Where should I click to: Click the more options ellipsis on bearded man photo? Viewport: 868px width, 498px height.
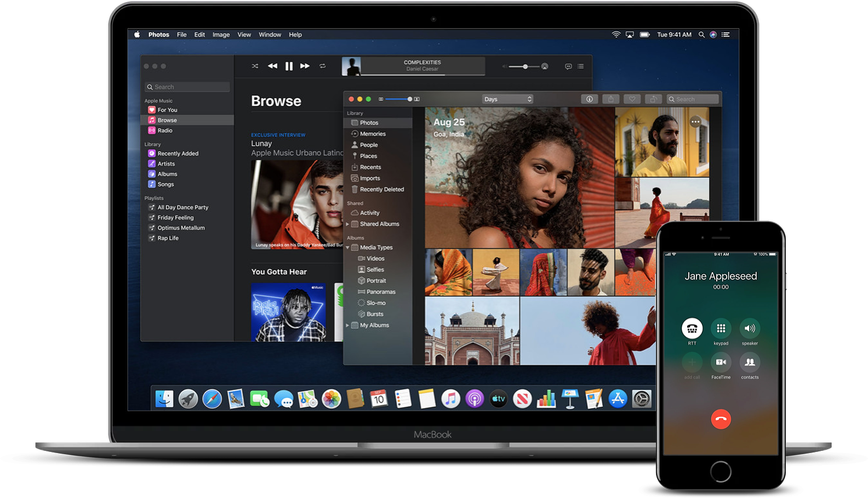tap(695, 122)
